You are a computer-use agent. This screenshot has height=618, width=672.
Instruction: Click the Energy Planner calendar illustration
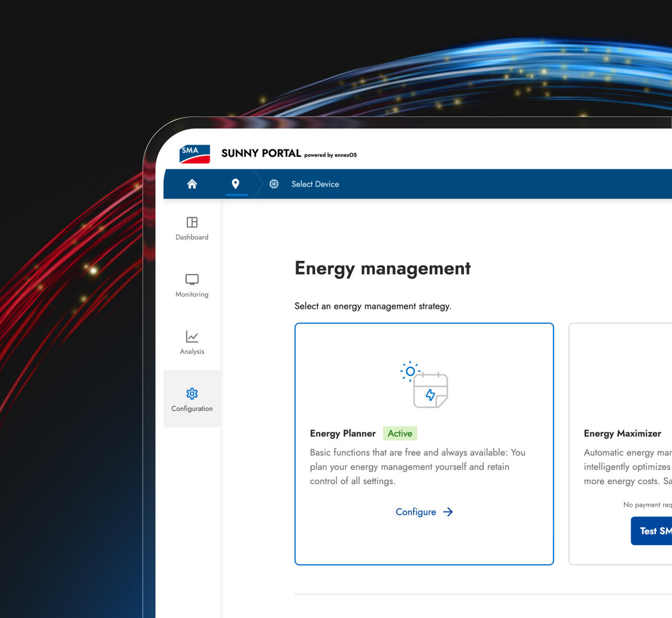pos(424,385)
